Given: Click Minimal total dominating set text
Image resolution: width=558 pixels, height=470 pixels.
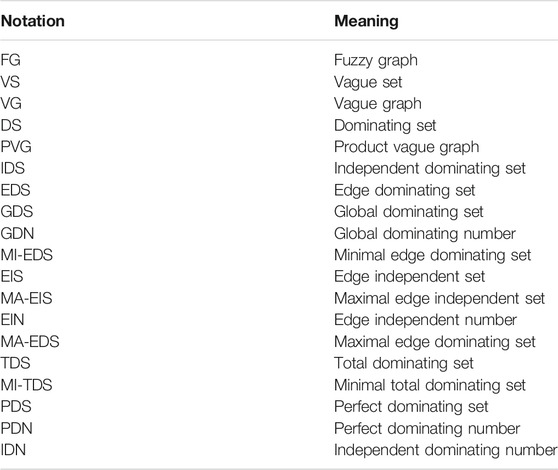Looking at the screenshot, I should [x=430, y=385].
